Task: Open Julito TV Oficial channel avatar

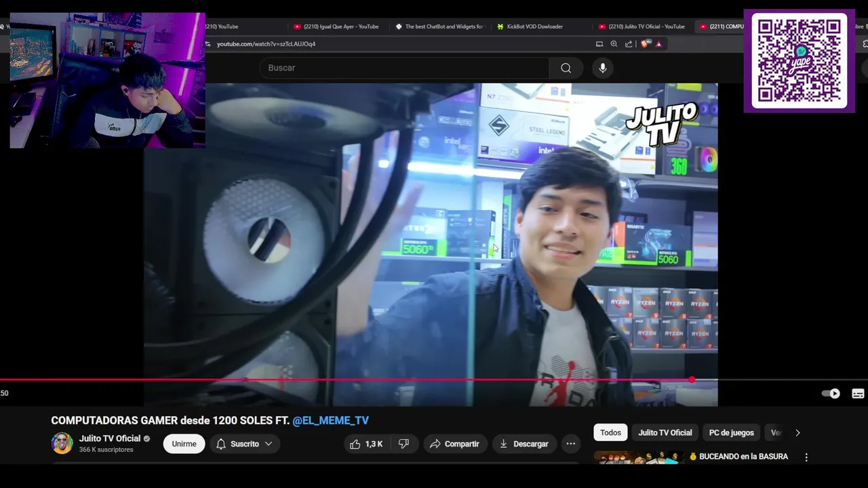Action: pos(62,443)
